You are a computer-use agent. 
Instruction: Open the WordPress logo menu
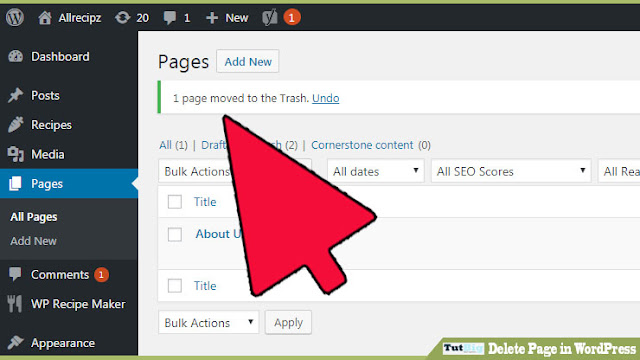pyautogui.click(x=15, y=18)
